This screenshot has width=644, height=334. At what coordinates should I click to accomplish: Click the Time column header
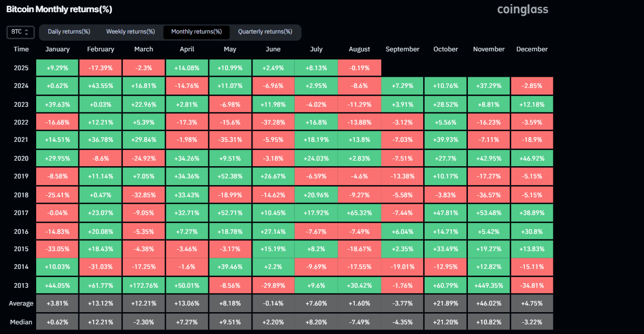pos(21,49)
